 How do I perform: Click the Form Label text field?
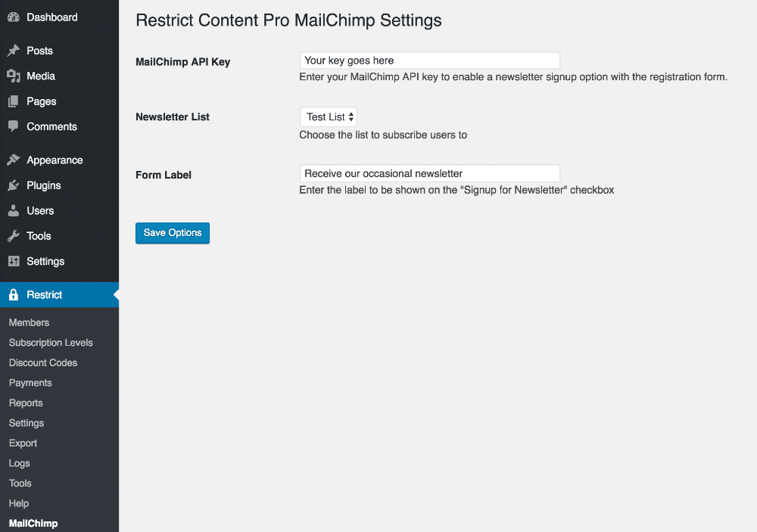pyautogui.click(x=430, y=173)
